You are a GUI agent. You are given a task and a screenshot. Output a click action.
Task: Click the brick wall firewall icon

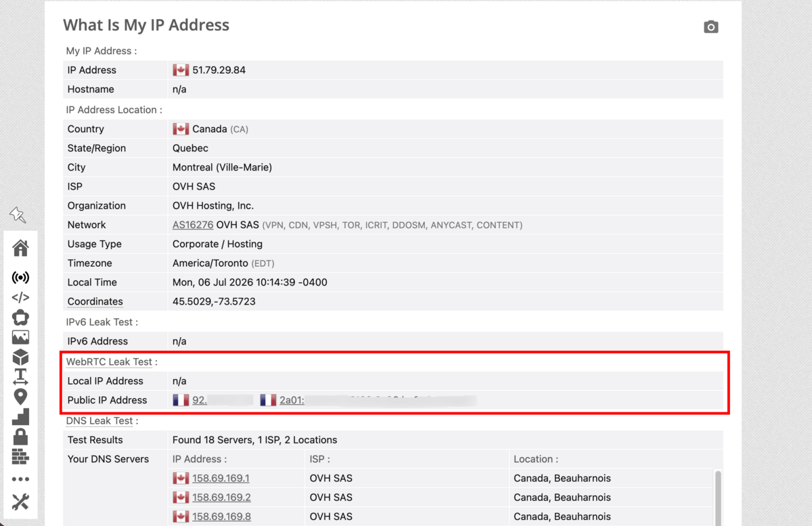20,456
